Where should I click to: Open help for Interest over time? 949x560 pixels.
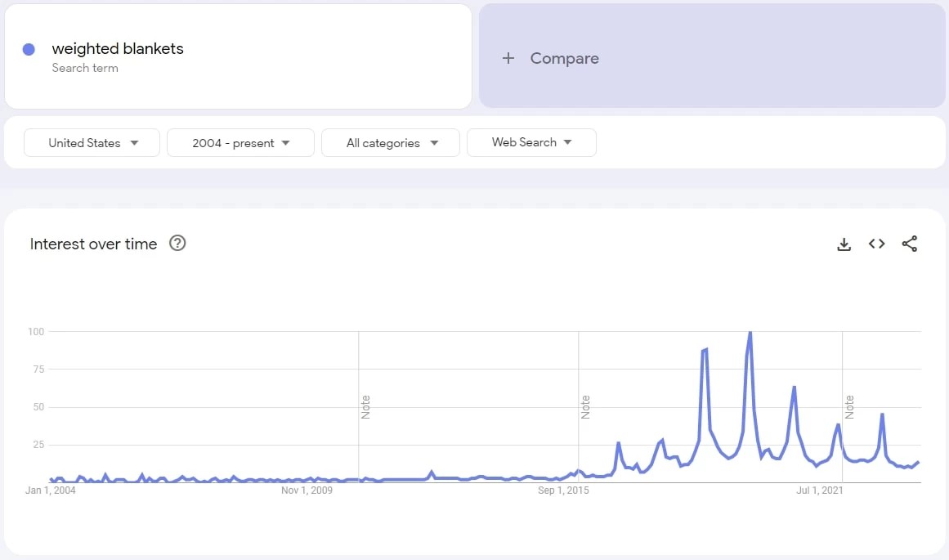tap(177, 244)
